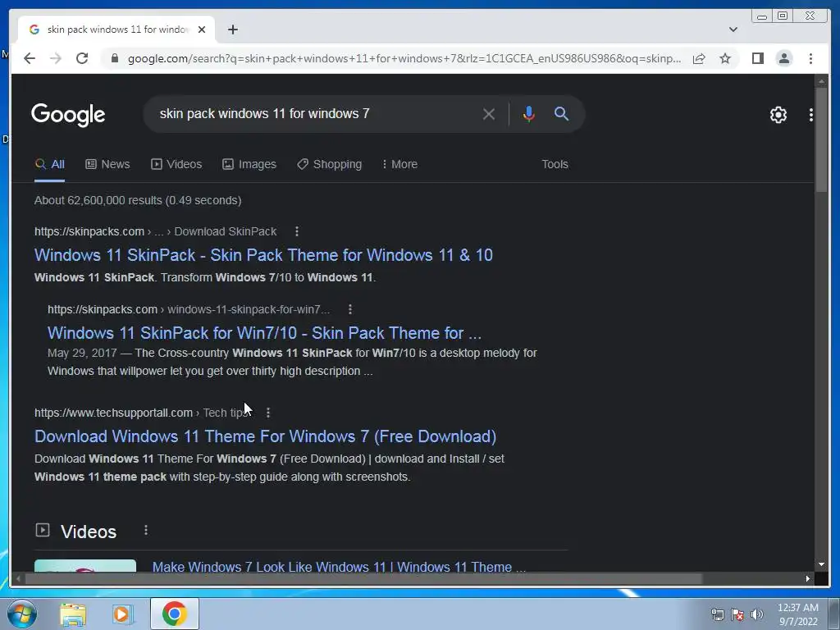Switch to the News tab

(x=107, y=164)
